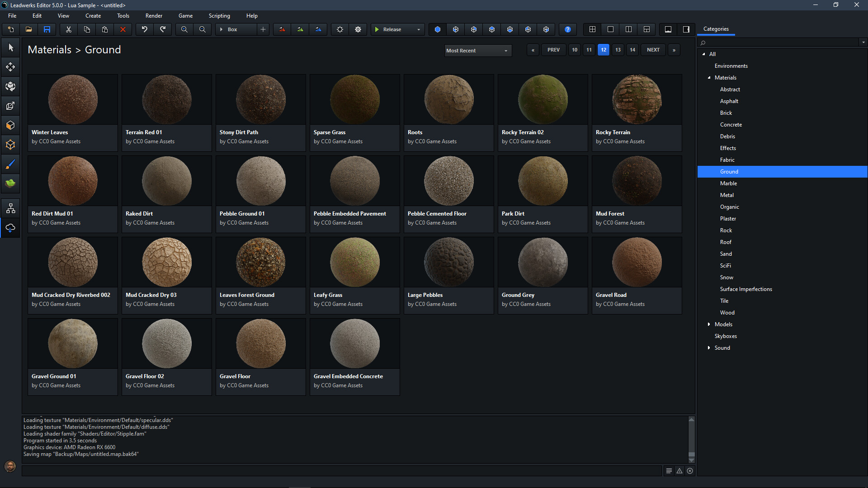Select the Move tool in the sidebar
868x488 pixels.
click(x=10, y=66)
